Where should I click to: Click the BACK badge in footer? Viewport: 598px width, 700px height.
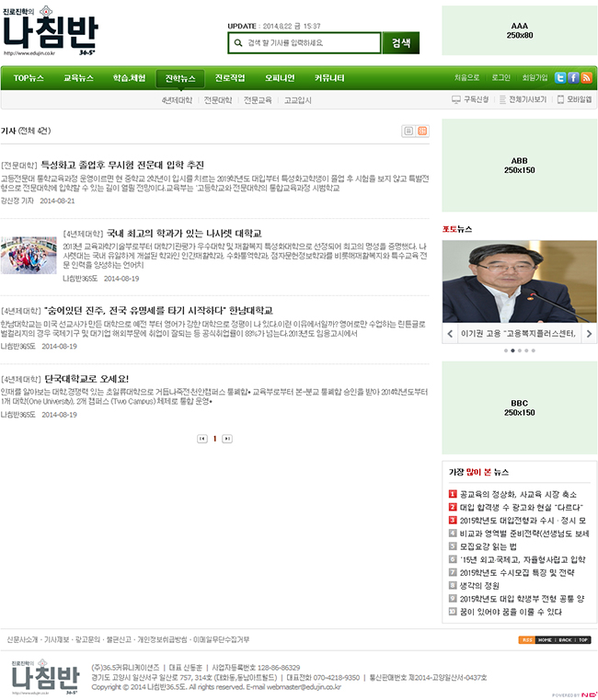[x=565, y=639]
